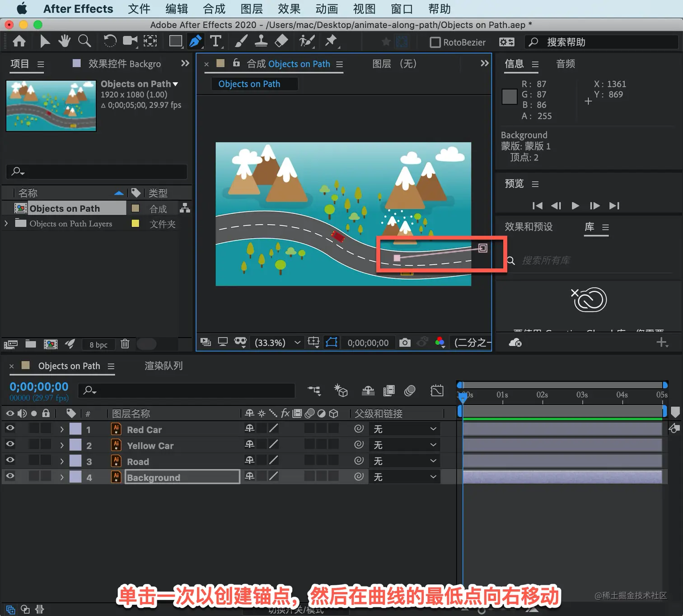This screenshot has width=683, height=616.
Task: Jump to the last frame in preview
Action: 614,206
